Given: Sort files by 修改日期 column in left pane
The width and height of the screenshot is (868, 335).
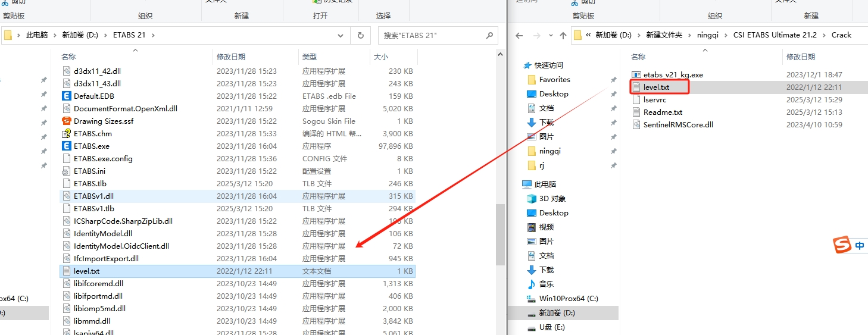Looking at the screenshot, I should click(231, 57).
